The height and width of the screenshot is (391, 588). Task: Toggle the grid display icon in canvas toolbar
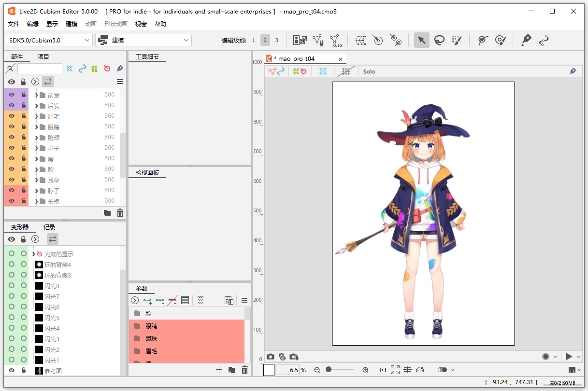345,71
